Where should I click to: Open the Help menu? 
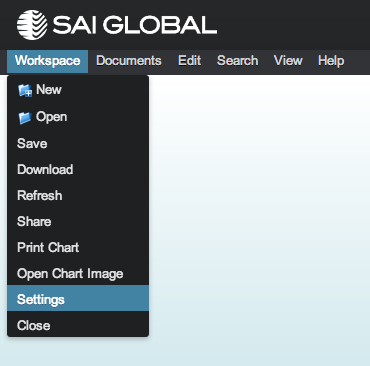click(x=331, y=61)
